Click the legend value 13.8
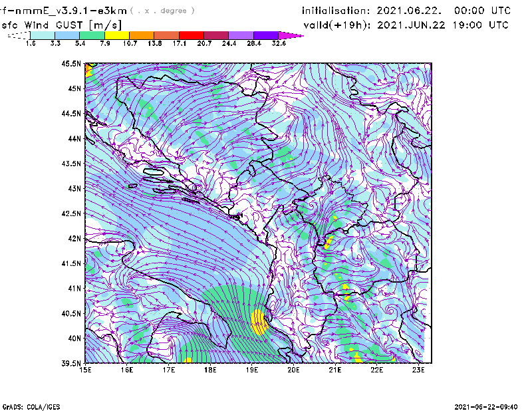This screenshot has height=411, width=532. point(155,43)
